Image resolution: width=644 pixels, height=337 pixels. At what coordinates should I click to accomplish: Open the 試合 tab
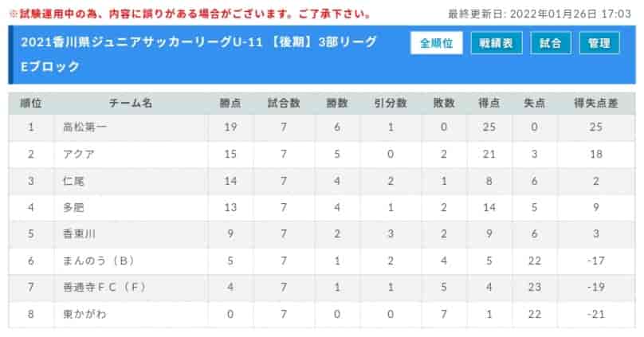551,43
